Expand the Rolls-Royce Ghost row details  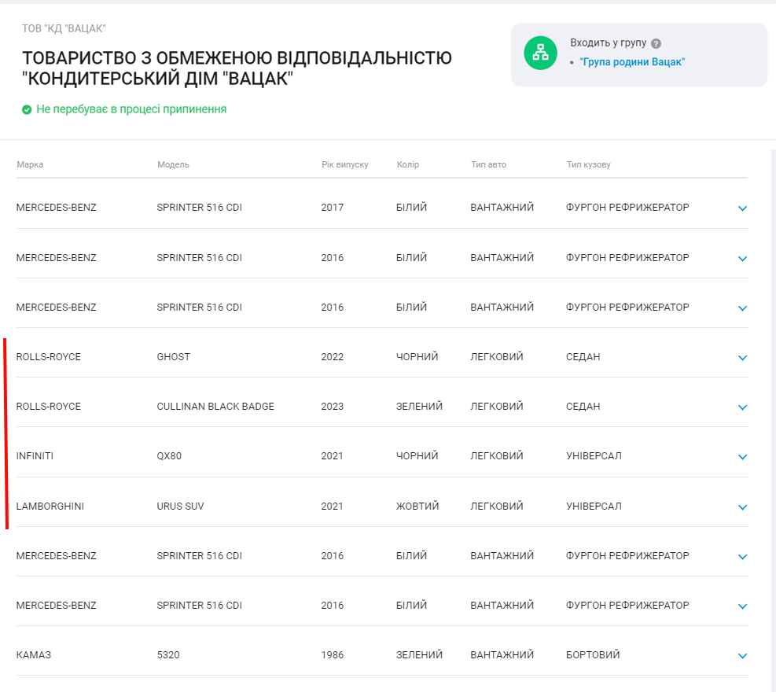(x=742, y=358)
